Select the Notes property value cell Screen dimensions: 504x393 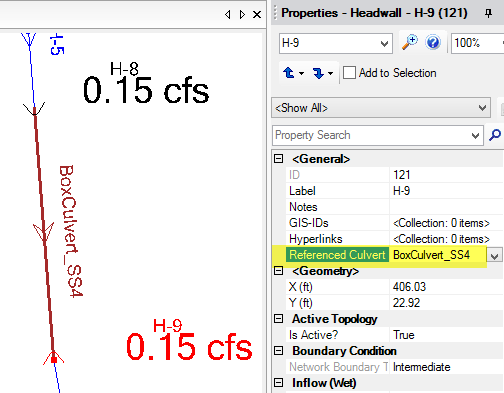(x=446, y=207)
